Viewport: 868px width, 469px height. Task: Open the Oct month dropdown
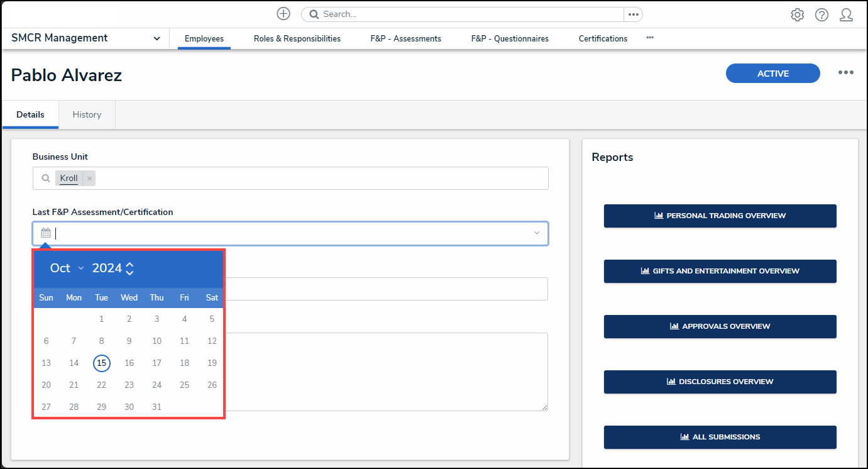[x=67, y=268]
